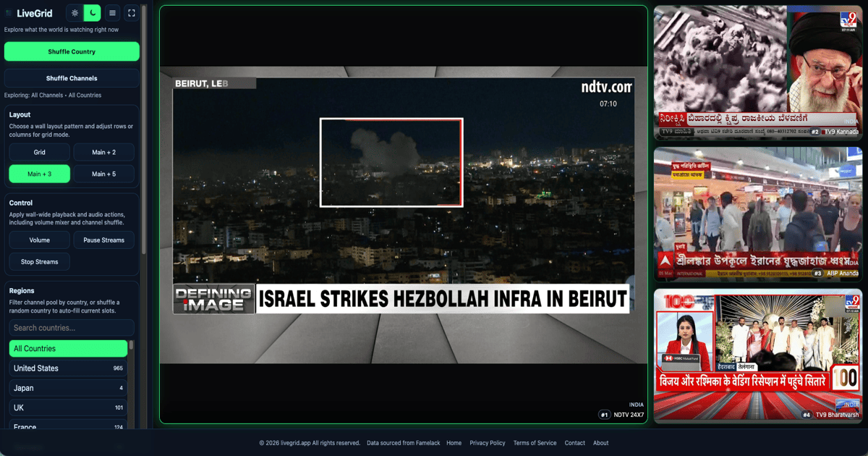Select dark mode moon icon
Image resolution: width=868 pixels, height=456 pixels.
[93, 13]
